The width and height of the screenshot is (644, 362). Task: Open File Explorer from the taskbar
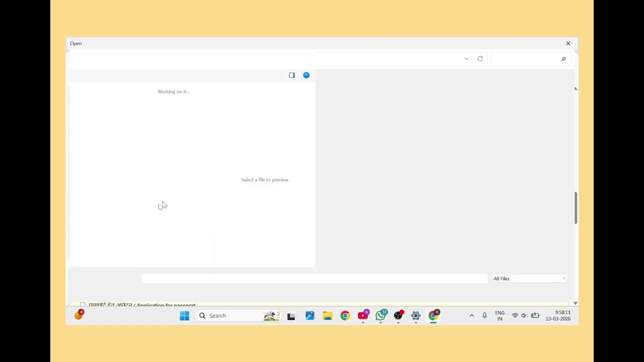(x=328, y=316)
